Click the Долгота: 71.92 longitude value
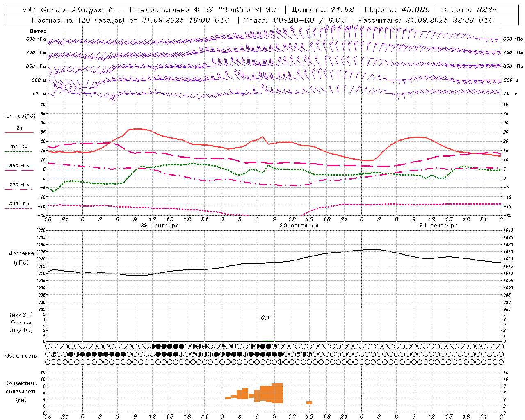Viewport: 525px width, 420px height. click(323, 10)
